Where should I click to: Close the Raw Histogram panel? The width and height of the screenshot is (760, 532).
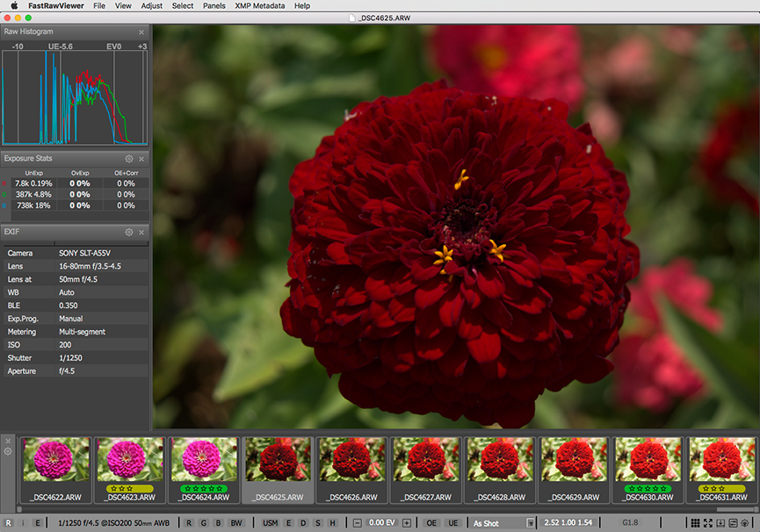(x=141, y=32)
